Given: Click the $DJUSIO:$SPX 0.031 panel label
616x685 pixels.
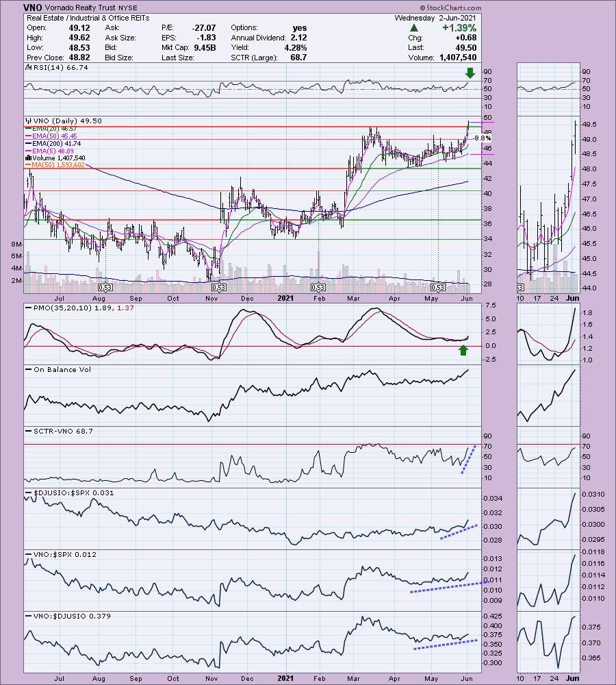Looking at the screenshot, I should [73, 493].
